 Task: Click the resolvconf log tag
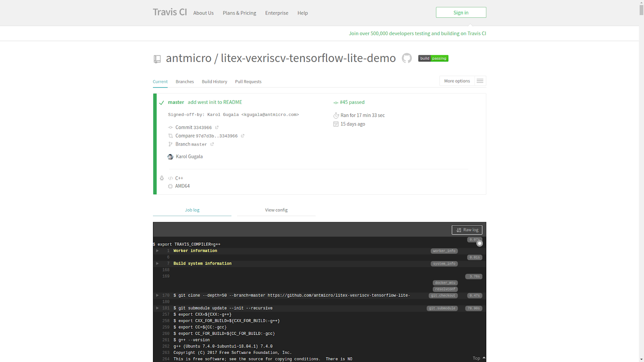(445, 289)
